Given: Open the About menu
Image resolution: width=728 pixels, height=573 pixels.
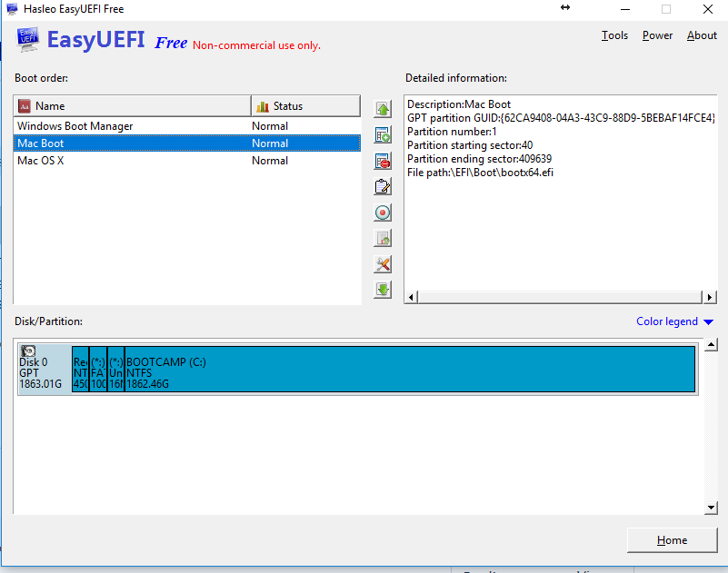Looking at the screenshot, I should (702, 35).
